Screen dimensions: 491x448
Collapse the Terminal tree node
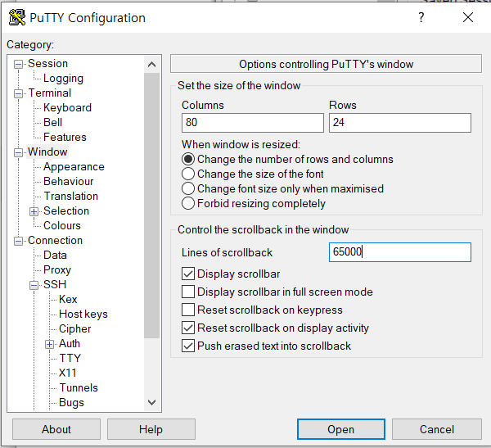pyautogui.click(x=19, y=93)
